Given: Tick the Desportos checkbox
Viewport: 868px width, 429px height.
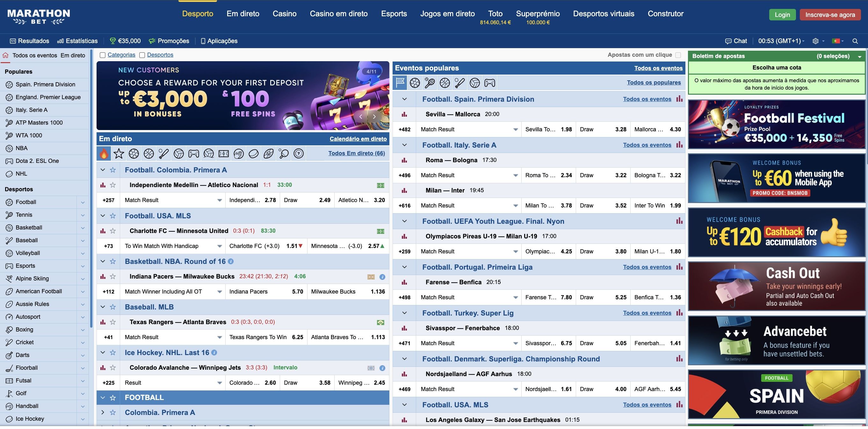Looking at the screenshot, I should pyautogui.click(x=142, y=55).
